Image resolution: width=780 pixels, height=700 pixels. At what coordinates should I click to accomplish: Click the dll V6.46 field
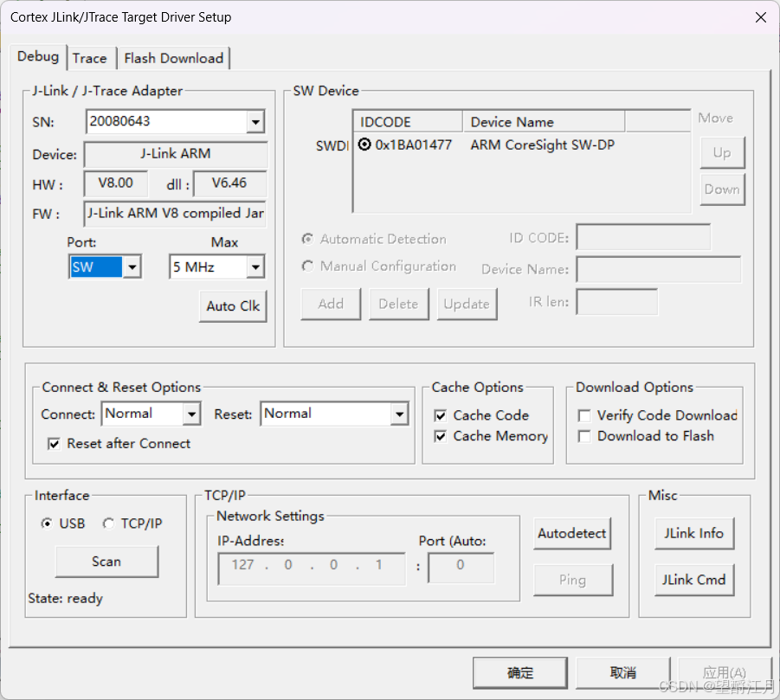click(x=229, y=183)
